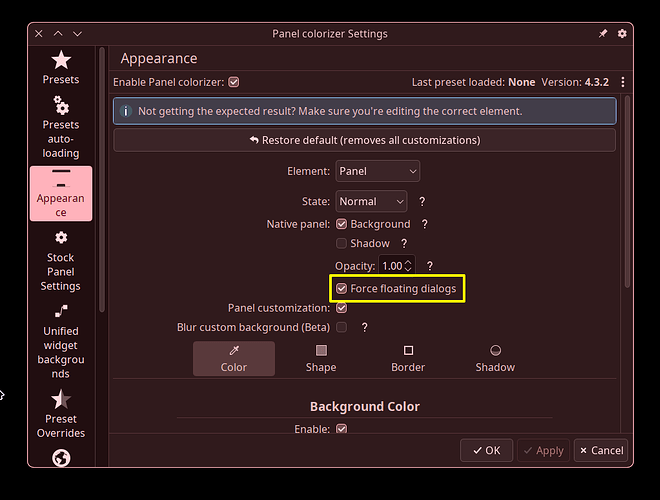Click the vertical scrollbar on the right

pyautogui.click(x=627, y=190)
